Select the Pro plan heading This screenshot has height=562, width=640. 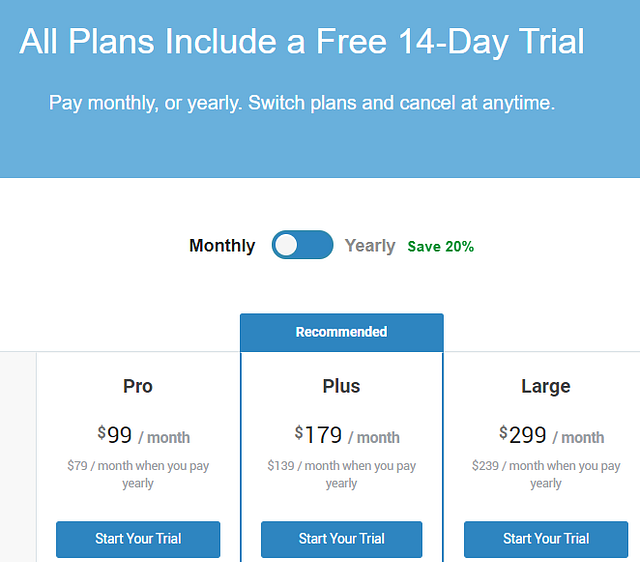(x=138, y=386)
